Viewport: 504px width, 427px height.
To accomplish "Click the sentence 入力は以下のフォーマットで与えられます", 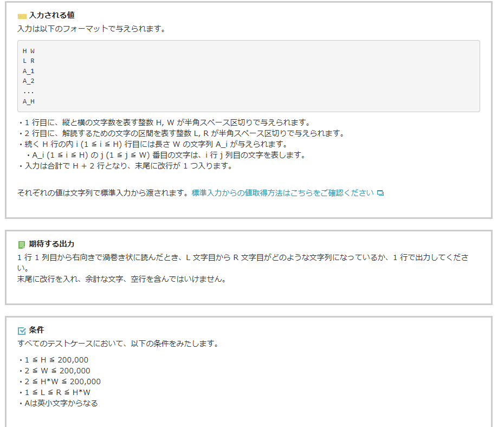I will coord(91,29).
